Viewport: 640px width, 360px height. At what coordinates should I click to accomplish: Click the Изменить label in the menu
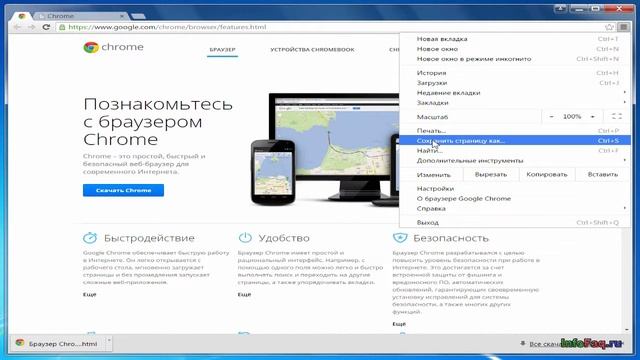[433, 175]
